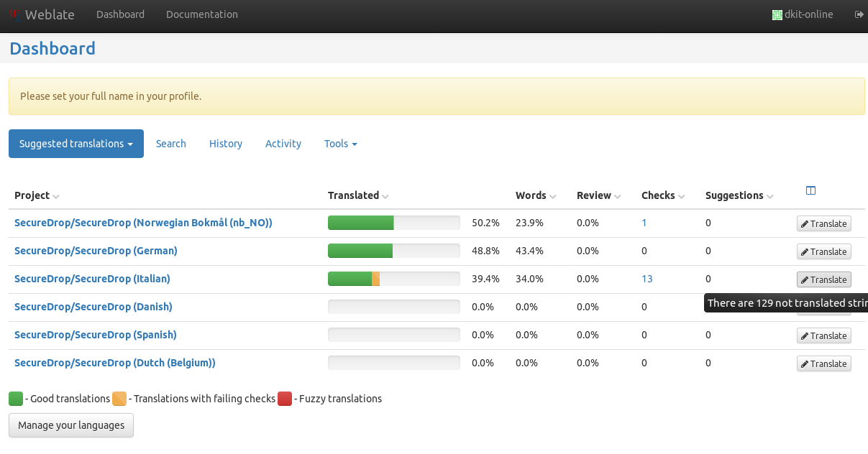Click Translate button for Italian

824,279
